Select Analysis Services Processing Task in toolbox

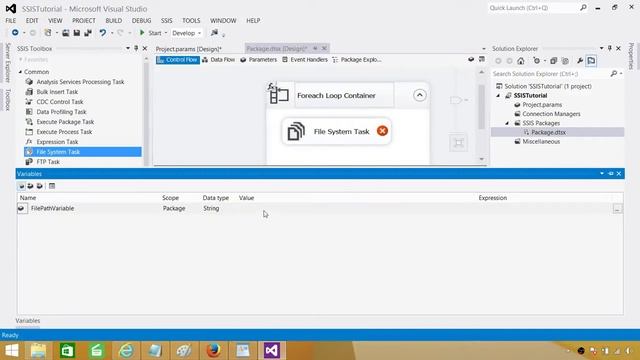(80, 82)
